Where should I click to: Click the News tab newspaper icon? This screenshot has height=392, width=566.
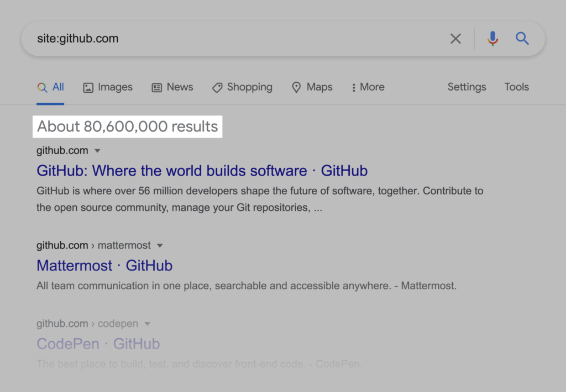(156, 87)
